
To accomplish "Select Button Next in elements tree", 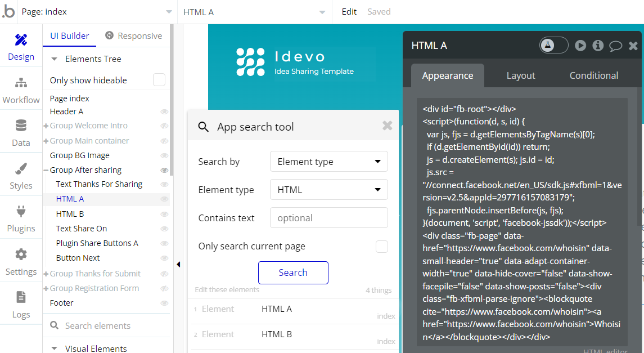I will pyautogui.click(x=78, y=258).
